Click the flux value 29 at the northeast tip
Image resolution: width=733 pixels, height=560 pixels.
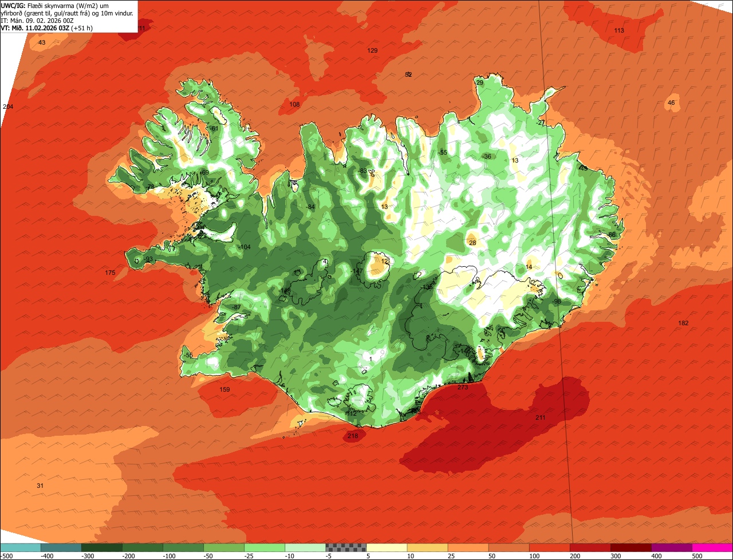tap(480, 82)
